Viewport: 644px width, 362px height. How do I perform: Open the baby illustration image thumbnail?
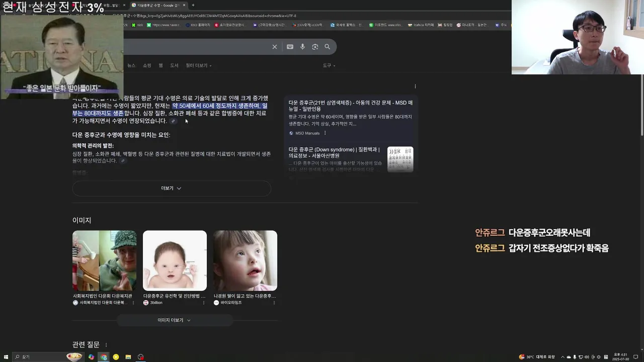[175, 260]
